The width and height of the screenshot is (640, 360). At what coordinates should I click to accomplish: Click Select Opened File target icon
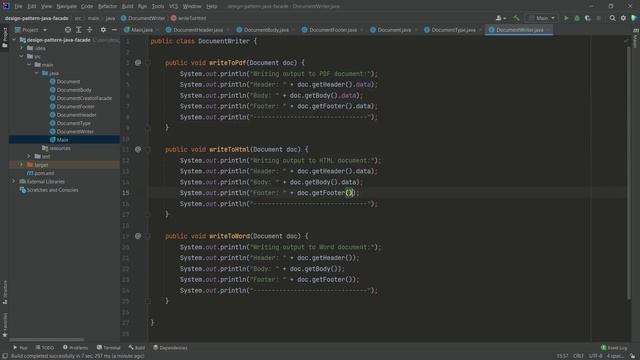click(x=68, y=30)
